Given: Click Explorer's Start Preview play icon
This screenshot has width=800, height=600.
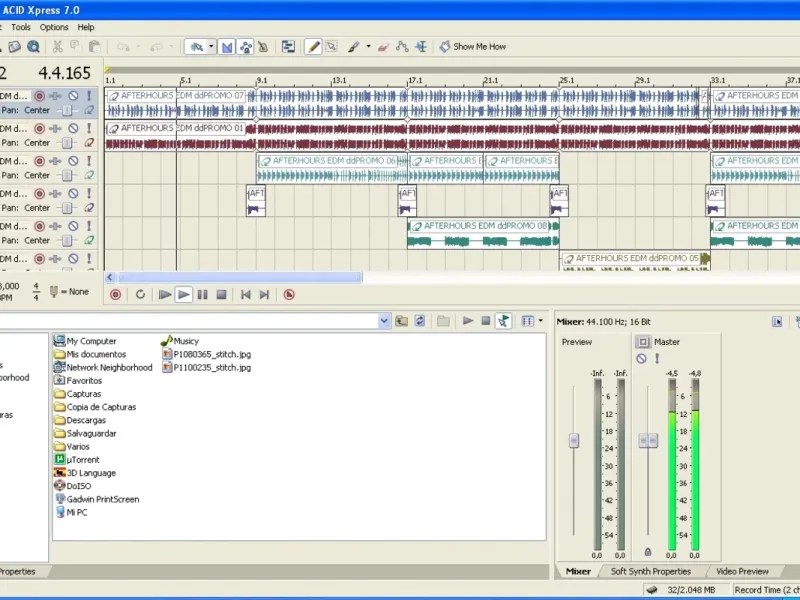Looking at the screenshot, I should tap(467, 321).
